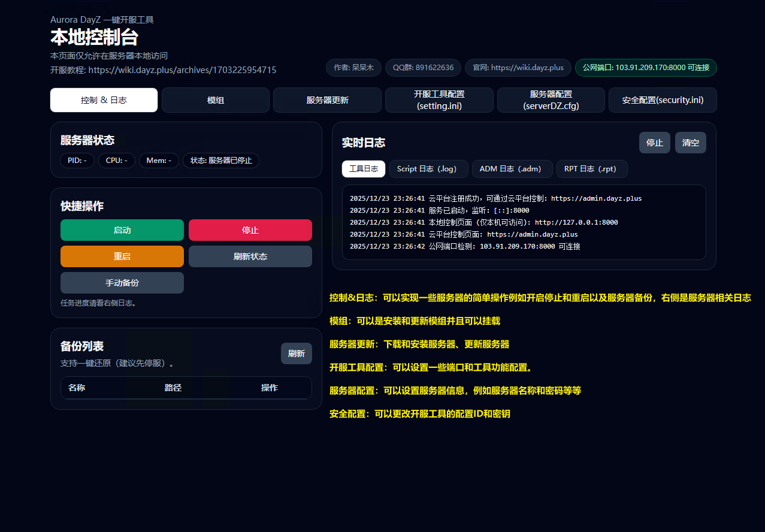
Task: Click the green 启动 button
Action: coord(122,230)
